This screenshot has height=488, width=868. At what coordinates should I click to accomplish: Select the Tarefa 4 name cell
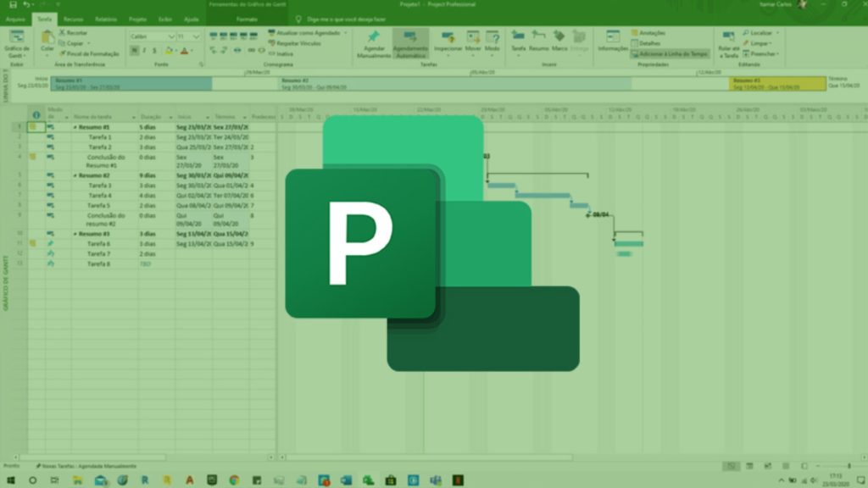point(104,196)
